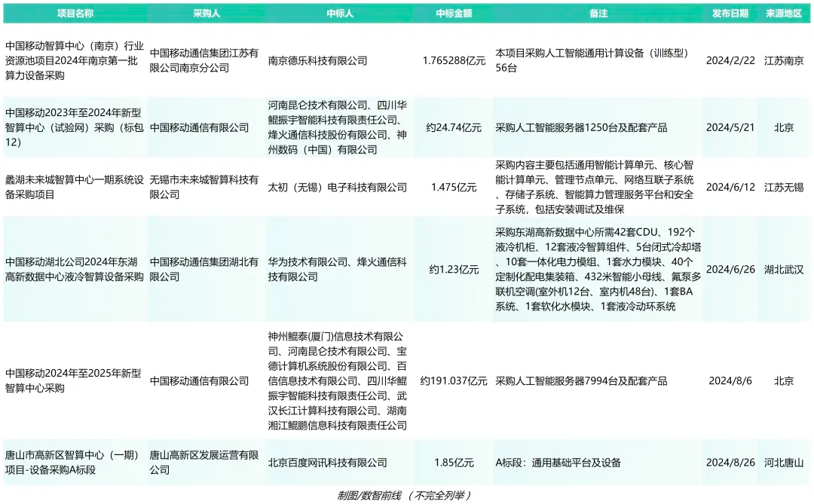Viewport: 814px width, 504px height.
Task: Select the 2024/8/6 date cell
Action: coord(730,380)
